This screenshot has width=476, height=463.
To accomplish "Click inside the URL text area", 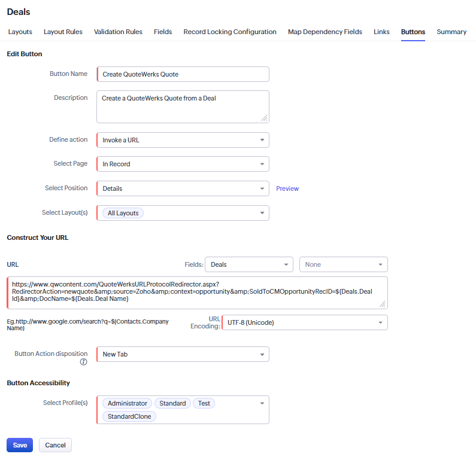I will coord(198,293).
